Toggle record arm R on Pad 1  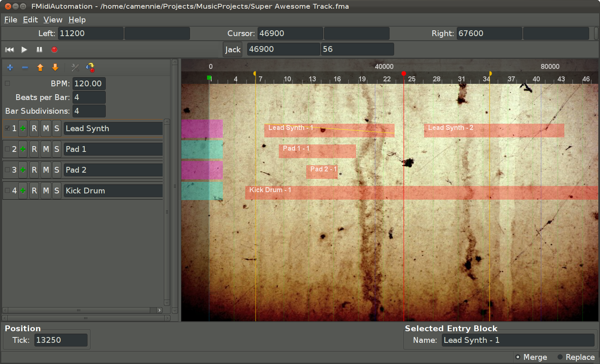point(34,149)
